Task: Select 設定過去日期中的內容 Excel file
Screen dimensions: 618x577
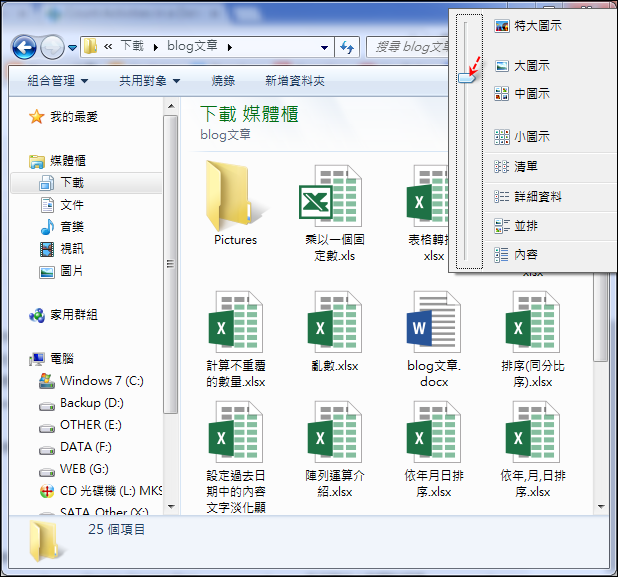Action: 236,457
